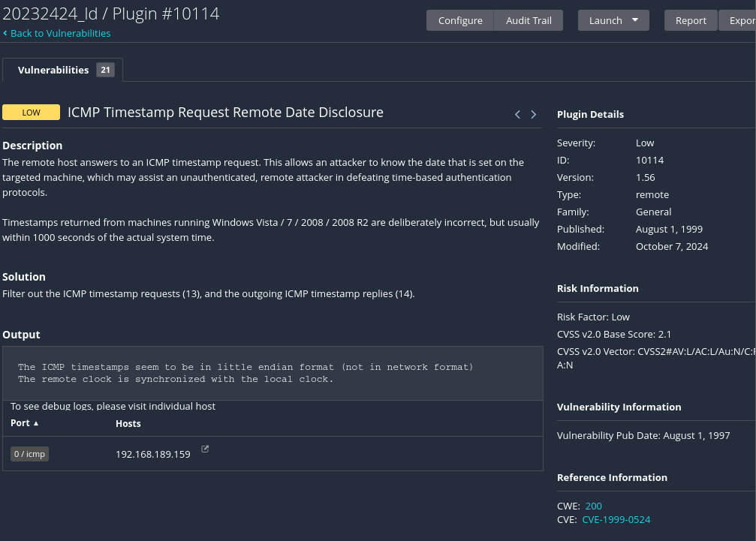The height and width of the screenshot is (541, 756).
Task: Open host 192.168.189.159 external link icon
Action: click(x=206, y=449)
